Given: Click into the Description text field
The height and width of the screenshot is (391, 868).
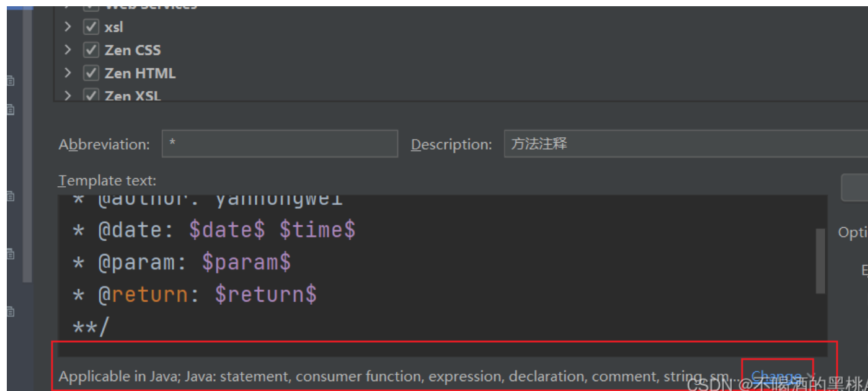Looking at the screenshot, I should tap(682, 144).
